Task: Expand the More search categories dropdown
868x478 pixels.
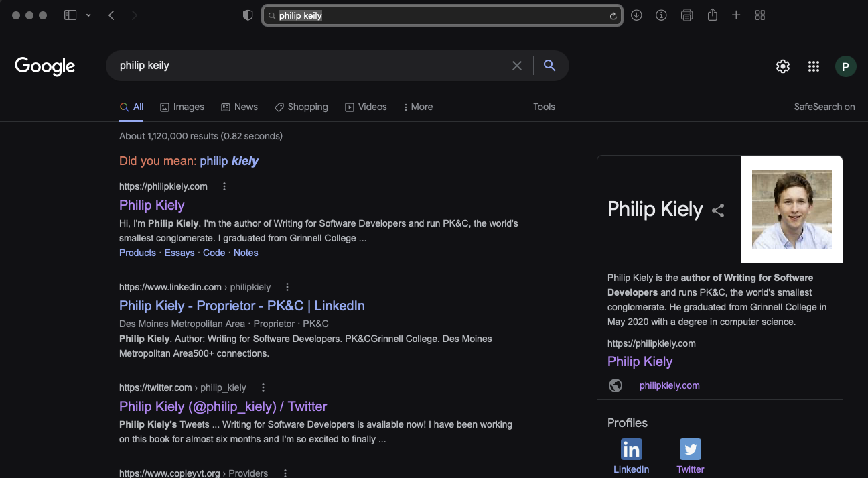Action: tap(418, 107)
